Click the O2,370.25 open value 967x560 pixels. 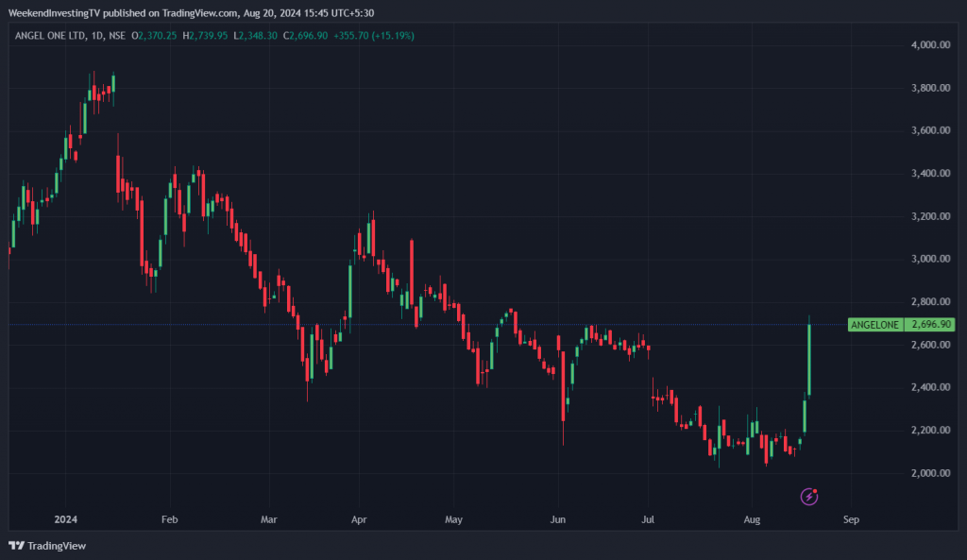(x=154, y=36)
